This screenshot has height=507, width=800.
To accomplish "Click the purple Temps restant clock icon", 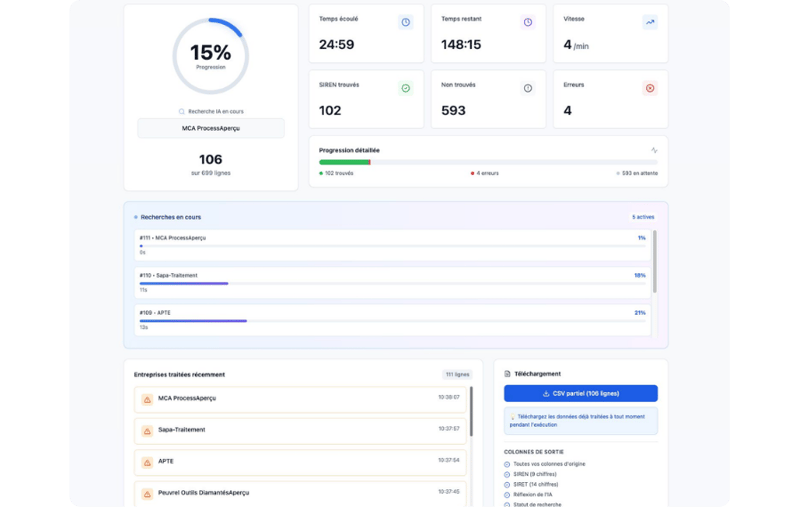I will [528, 22].
